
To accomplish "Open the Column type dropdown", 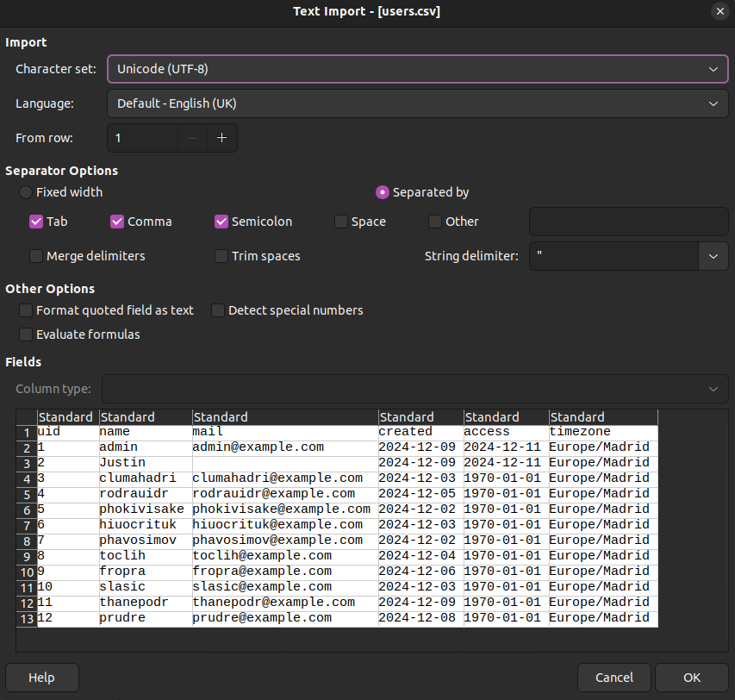I will click(414, 389).
